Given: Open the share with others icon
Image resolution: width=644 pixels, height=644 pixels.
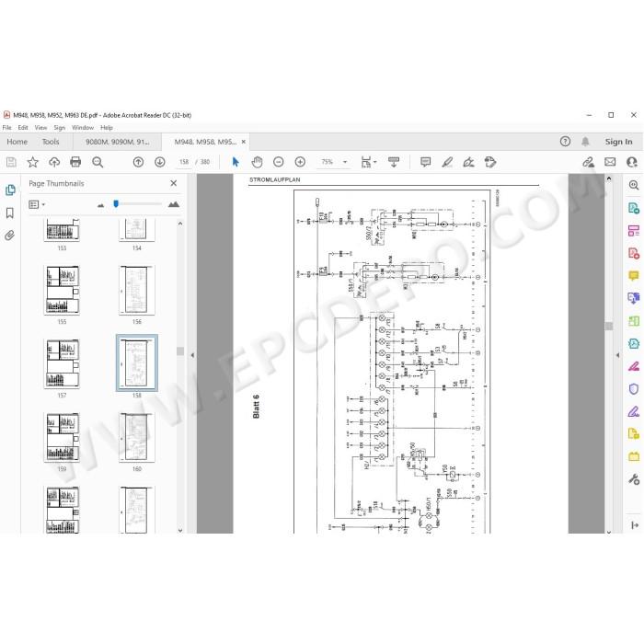Looking at the screenshot, I should [632, 162].
